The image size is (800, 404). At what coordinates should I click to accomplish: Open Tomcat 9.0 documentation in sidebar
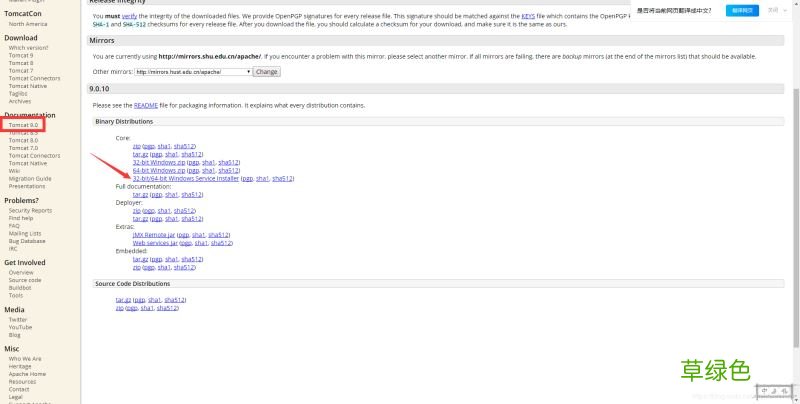[x=23, y=125]
